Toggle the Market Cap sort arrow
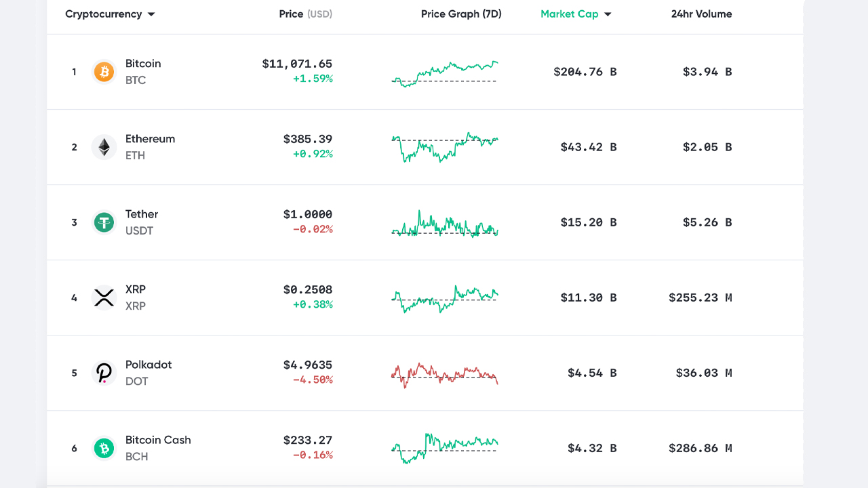 click(608, 14)
